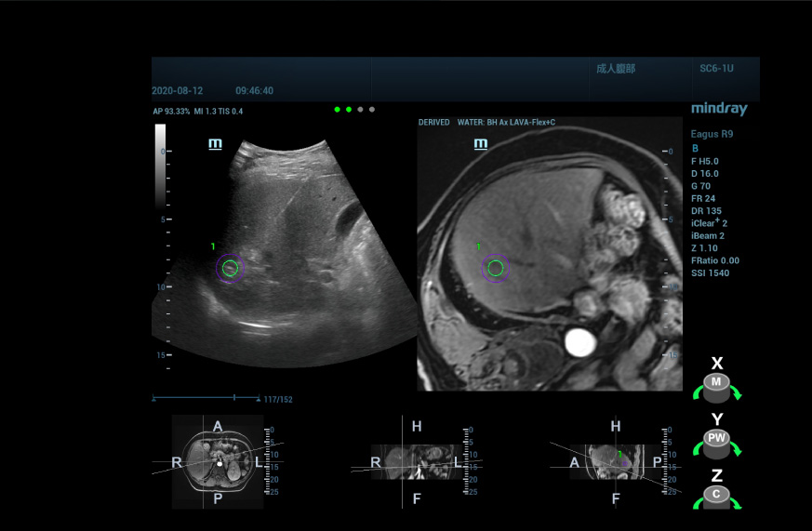Viewport: 812px width, 531px height.
Task: Open the axial MRI thumbnail view
Action: [218, 461]
